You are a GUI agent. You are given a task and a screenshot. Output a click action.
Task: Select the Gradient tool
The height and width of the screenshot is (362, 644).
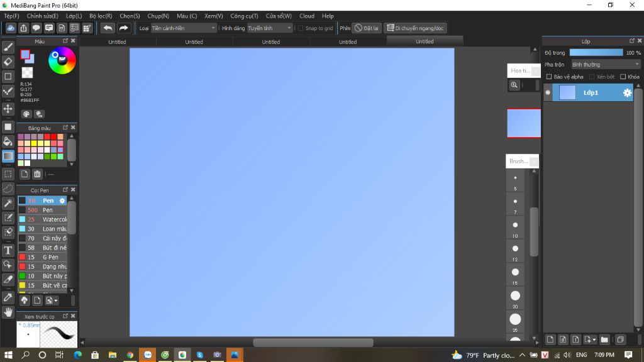coord(8,156)
